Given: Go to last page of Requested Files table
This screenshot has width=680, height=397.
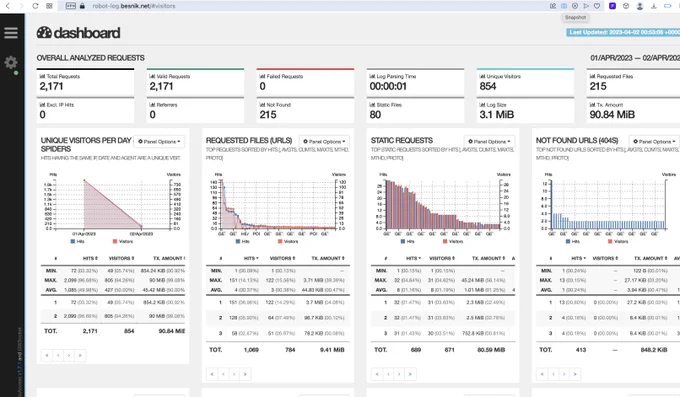Looking at the screenshot, I should coord(245,374).
